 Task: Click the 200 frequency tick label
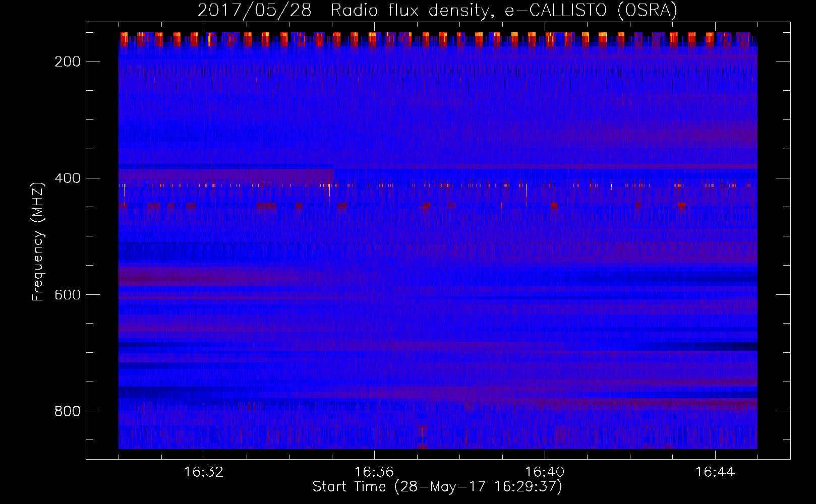(x=68, y=61)
